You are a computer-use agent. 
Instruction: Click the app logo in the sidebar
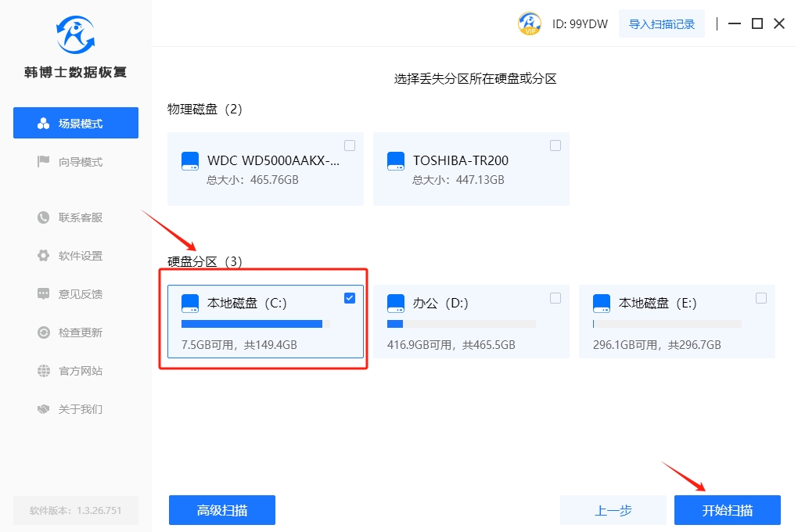[x=76, y=34]
